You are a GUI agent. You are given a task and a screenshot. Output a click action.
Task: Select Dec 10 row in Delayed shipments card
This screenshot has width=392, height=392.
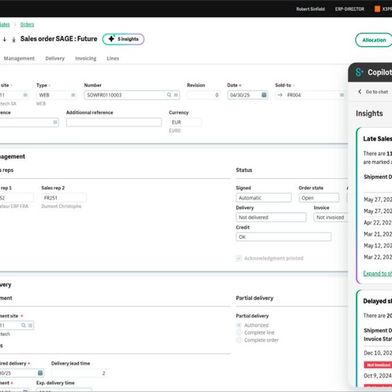point(378,353)
